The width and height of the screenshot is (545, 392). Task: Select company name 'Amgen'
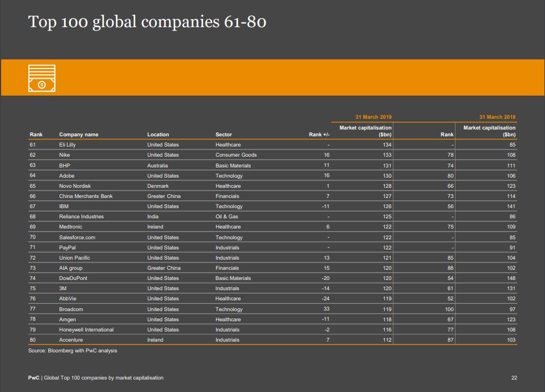(x=67, y=320)
